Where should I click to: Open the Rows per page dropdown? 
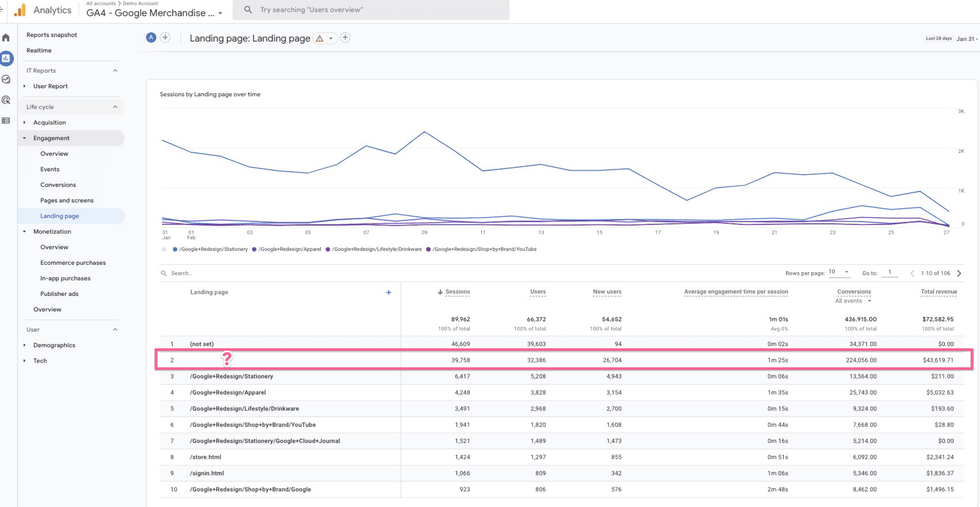coord(839,272)
